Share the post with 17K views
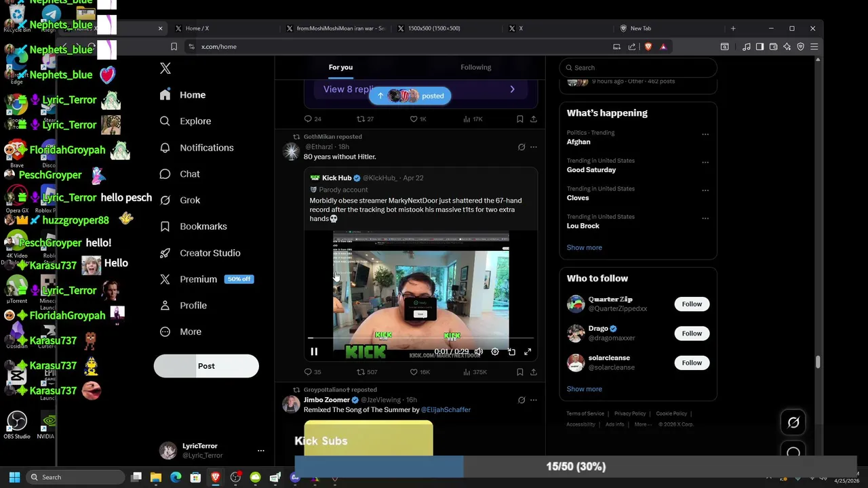The height and width of the screenshot is (488, 868). (x=534, y=119)
